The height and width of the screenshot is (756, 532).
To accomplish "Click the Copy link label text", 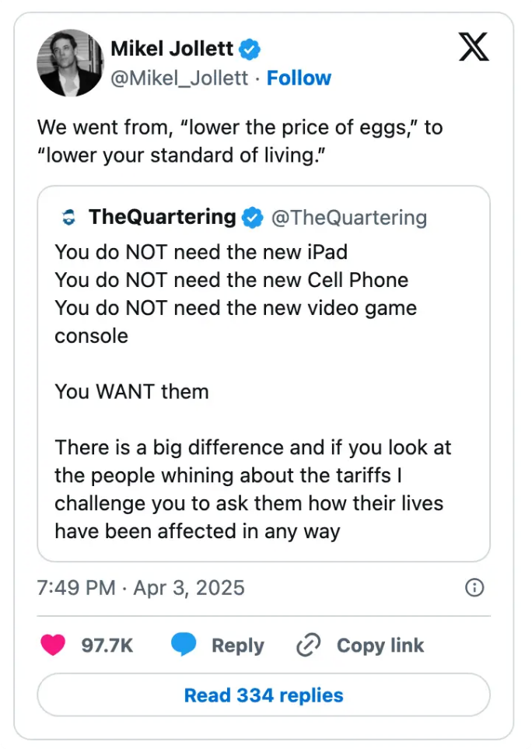I will (x=380, y=645).
